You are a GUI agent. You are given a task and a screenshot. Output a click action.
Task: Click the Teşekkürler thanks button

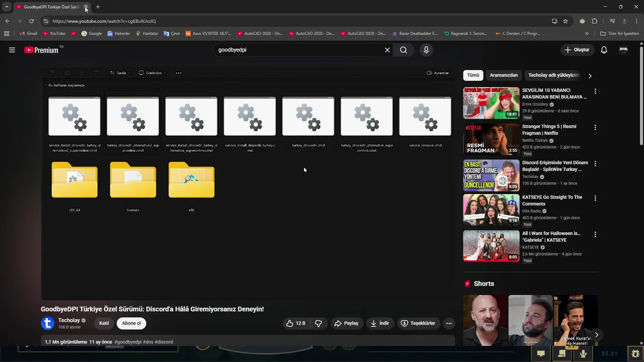418,323
